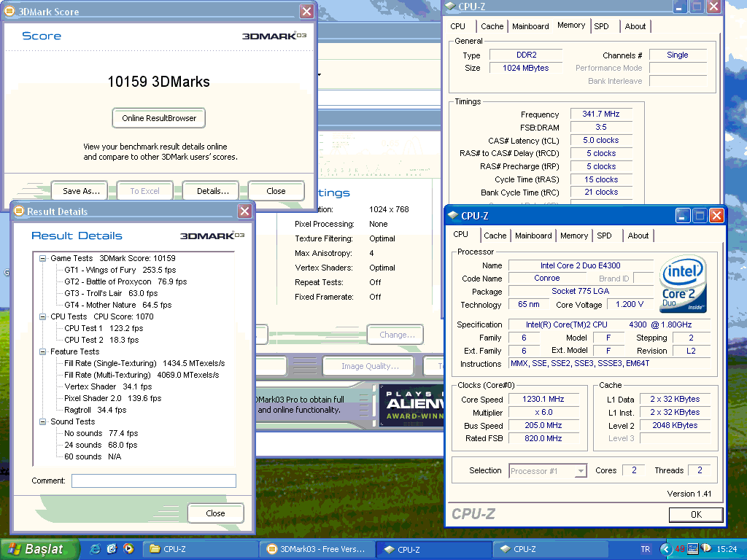Image resolution: width=747 pixels, height=560 pixels.
Task: Click Image Quality... button in 3DMark03
Action: click(x=368, y=366)
